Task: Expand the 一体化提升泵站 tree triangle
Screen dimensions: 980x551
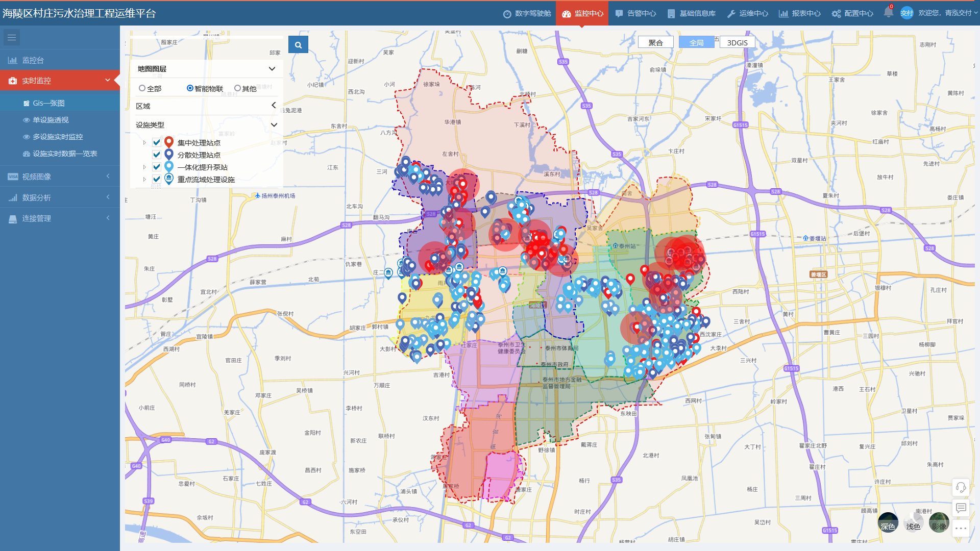Action: point(144,167)
